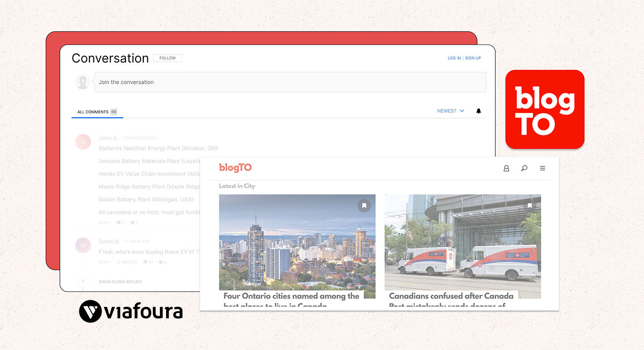This screenshot has width=644, height=350.
Task: Click the SIGN UP link
Action: [473, 58]
